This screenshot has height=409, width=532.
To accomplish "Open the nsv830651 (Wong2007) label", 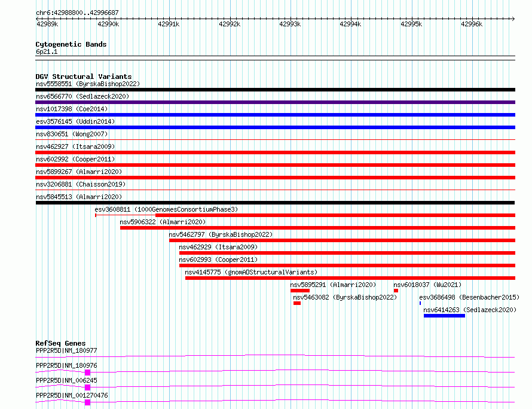I will coord(72,134).
